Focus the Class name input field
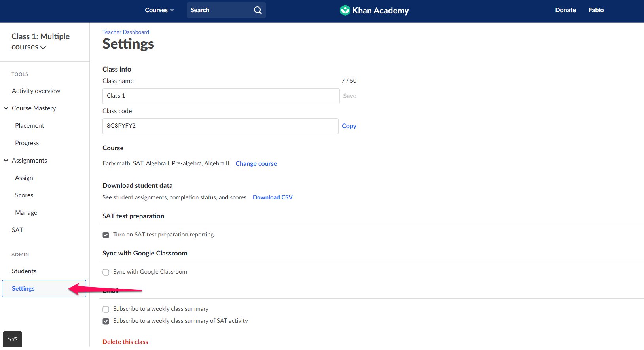The width and height of the screenshot is (644, 350). point(221,96)
